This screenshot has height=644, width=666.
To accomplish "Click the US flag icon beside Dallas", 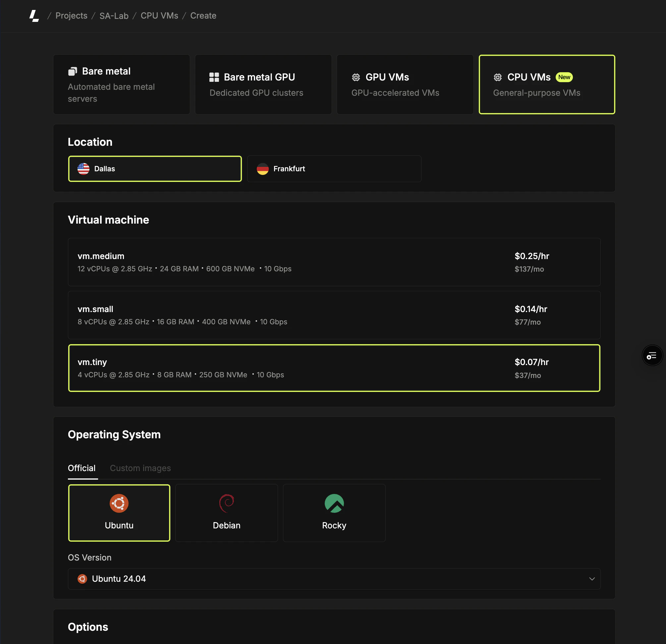I will [x=83, y=169].
